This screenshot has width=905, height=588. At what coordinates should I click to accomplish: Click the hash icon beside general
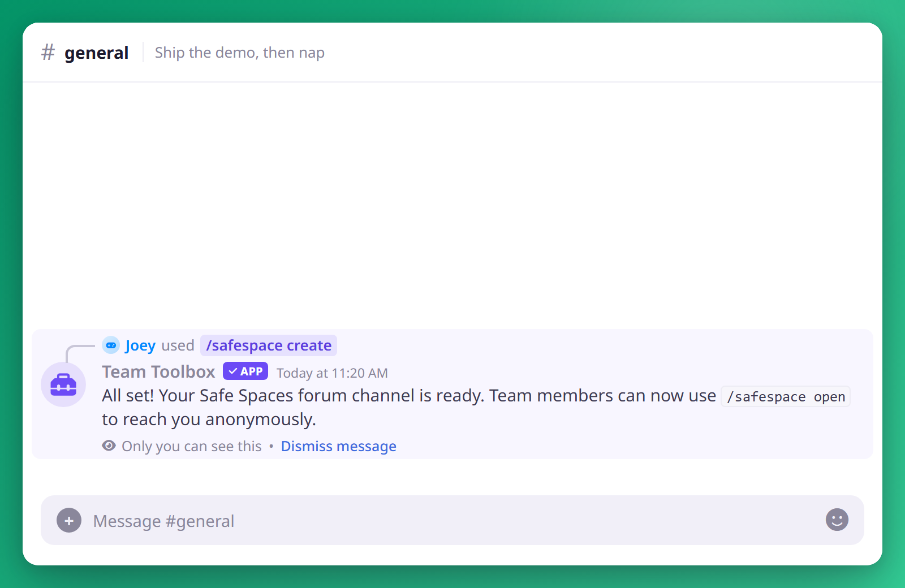(x=48, y=53)
